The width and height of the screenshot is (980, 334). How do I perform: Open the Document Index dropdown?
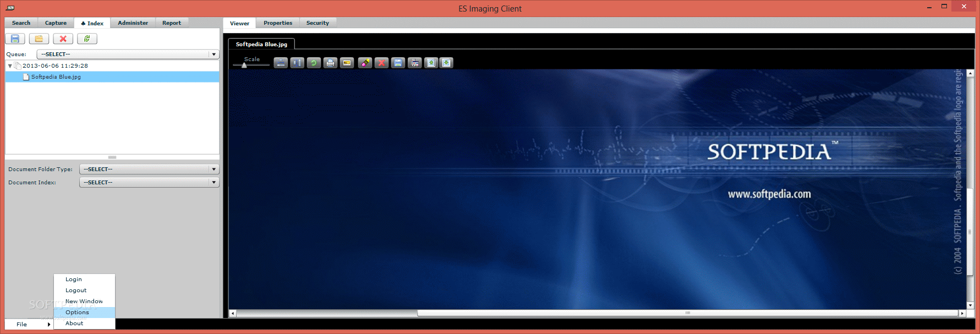pos(149,182)
